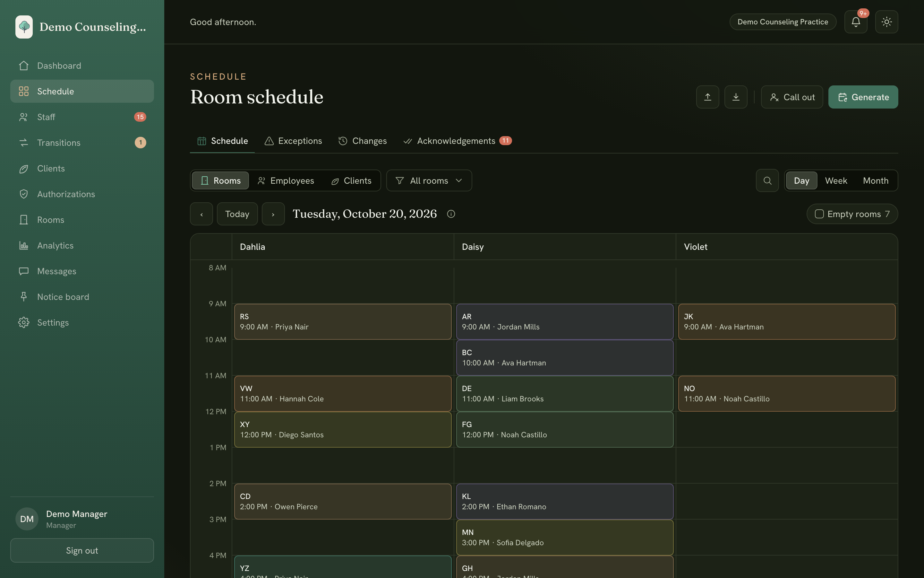Click Sign out button
924x578 pixels.
pyautogui.click(x=82, y=550)
